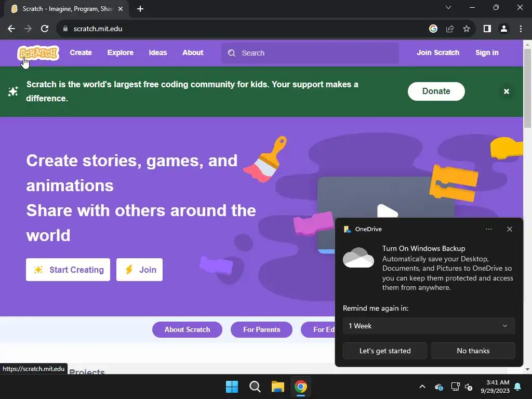This screenshot has width=532, height=399.
Task: Open the About page
Action: click(193, 52)
